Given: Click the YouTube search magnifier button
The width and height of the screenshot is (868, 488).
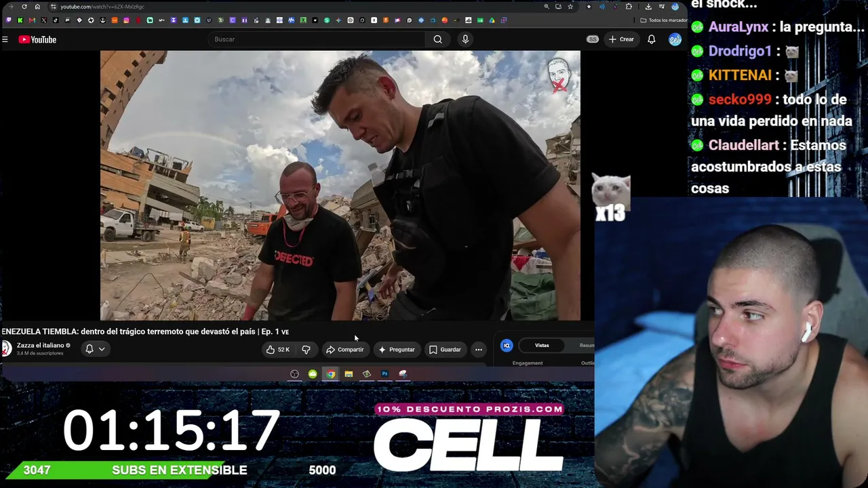Looking at the screenshot, I should (438, 39).
